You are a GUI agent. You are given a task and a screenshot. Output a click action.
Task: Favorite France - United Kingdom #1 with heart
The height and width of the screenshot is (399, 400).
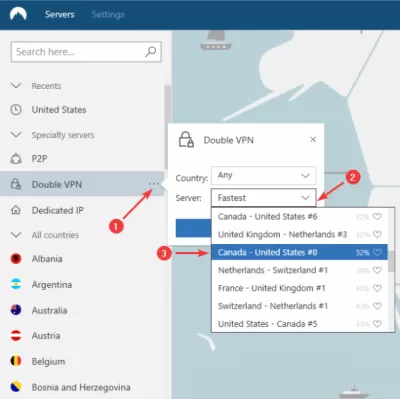(377, 288)
